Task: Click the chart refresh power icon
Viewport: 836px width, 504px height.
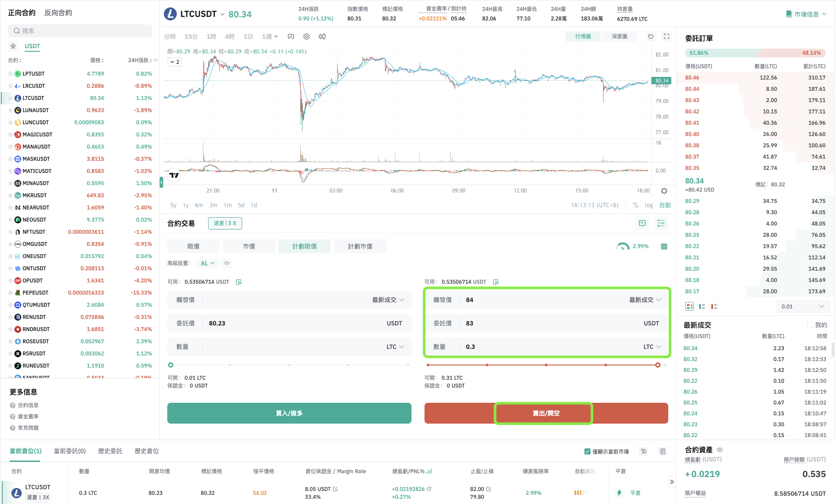Action: click(x=650, y=36)
